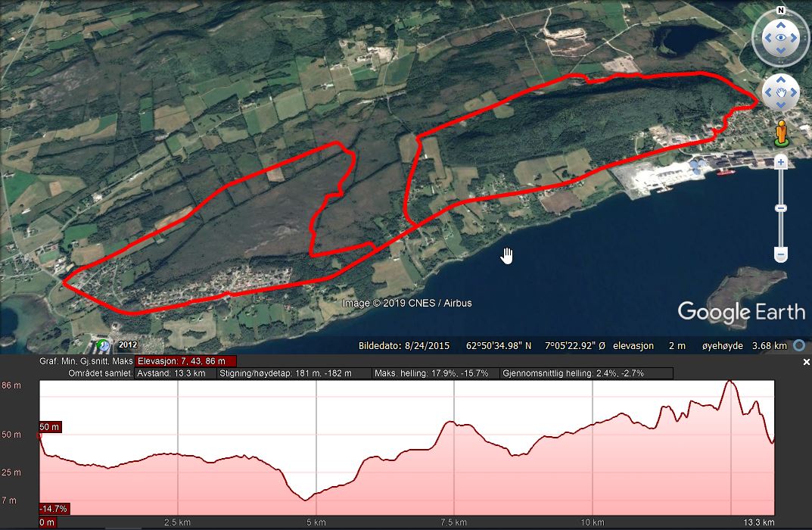
Task: Close the elevation profile panel
Action: pyautogui.click(x=806, y=362)
